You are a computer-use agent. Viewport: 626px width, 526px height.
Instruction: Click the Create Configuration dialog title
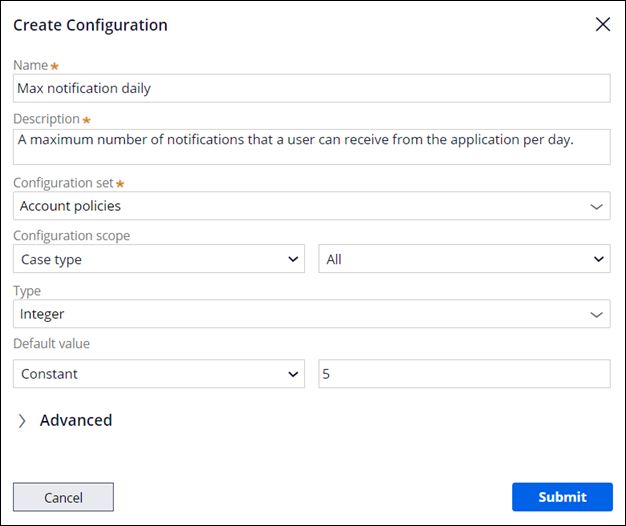90,25
